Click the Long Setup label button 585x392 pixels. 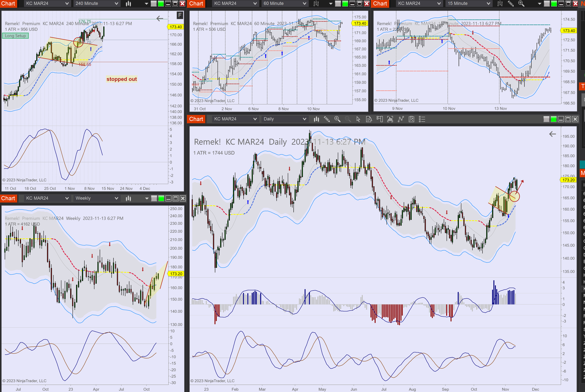pos(15,36)
